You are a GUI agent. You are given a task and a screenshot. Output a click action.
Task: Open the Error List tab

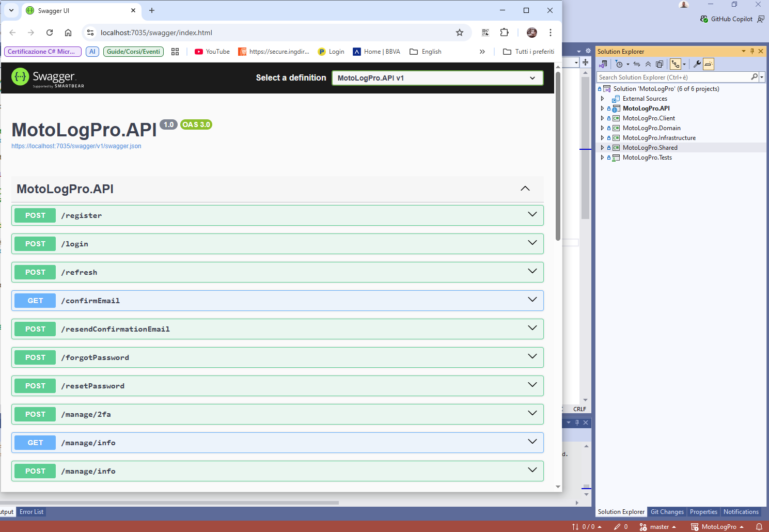point(32,512)
